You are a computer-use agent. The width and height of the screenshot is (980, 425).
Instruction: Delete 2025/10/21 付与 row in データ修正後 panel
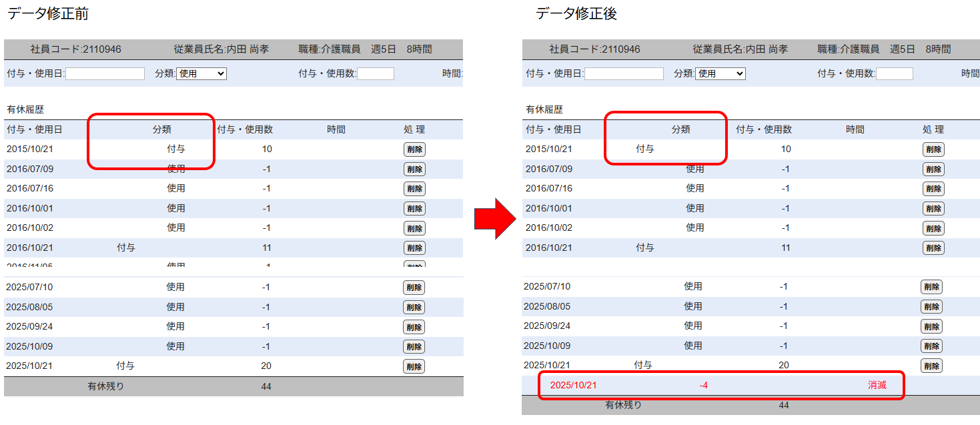point(931,366)
